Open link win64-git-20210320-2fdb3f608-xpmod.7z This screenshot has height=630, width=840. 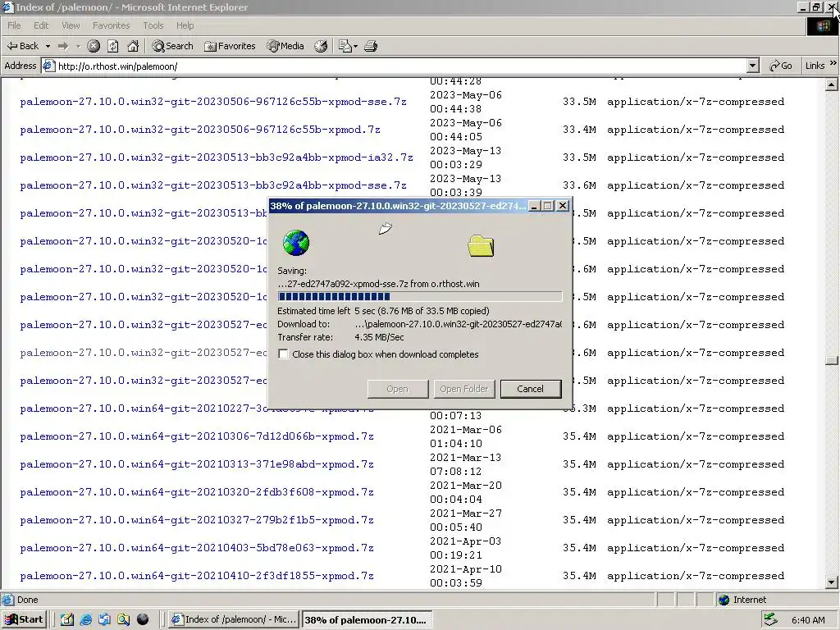[x=197, y=492]
